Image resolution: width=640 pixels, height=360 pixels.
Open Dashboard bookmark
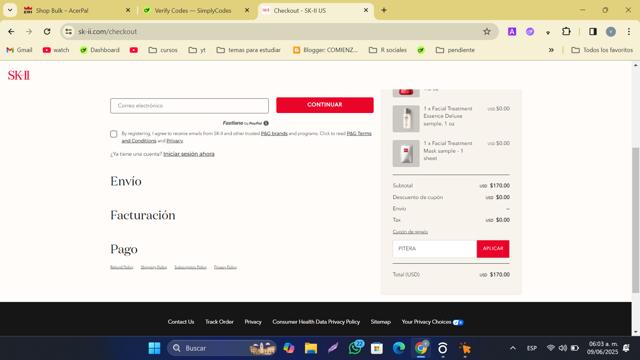(100, 50)
